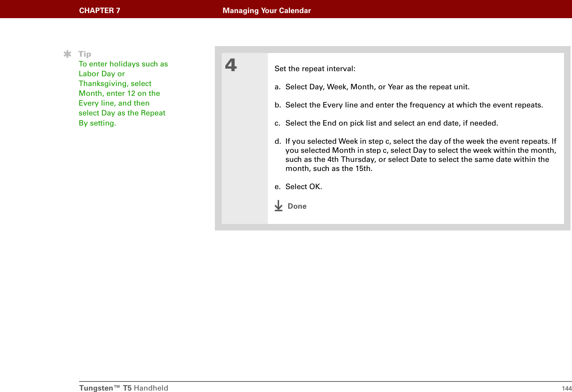Click step d about selected Week

click(416, 155)
